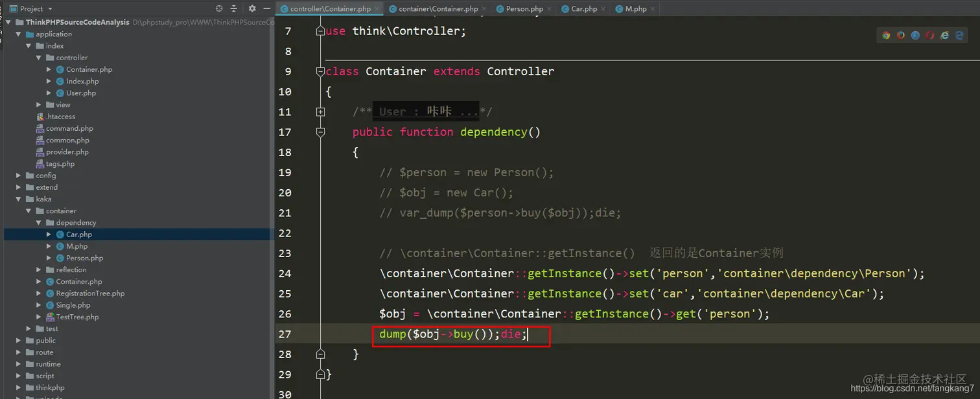Image resolution: width=980 pixels, height=399 pixels.
Task: Click the 'dependency' function name in code
Action: point(493,132)
